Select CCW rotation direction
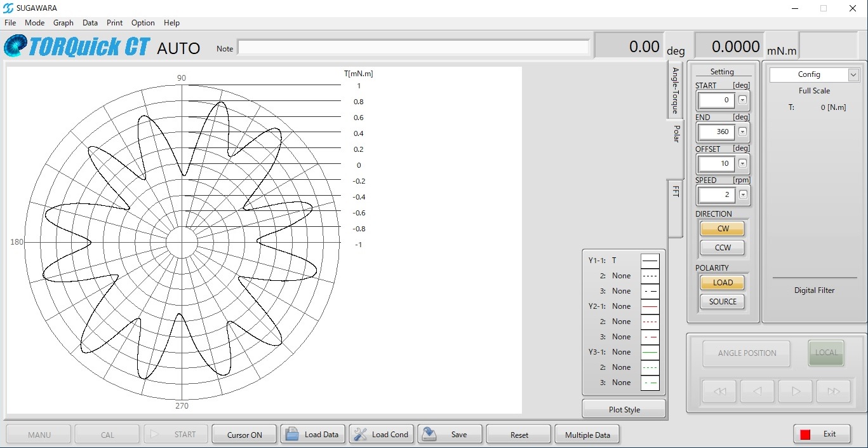 pyautogui.click(x=723, y=248)
